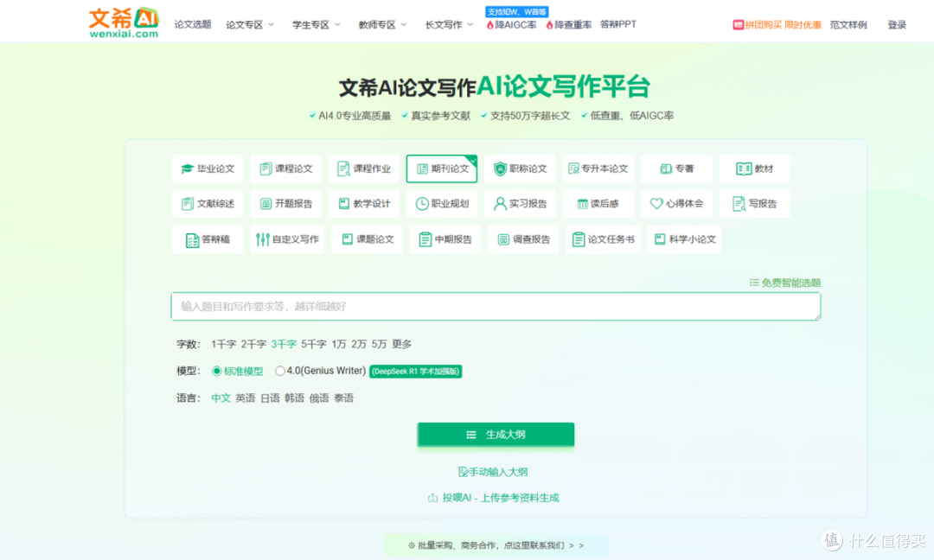Choose the 文献综述 icon
The height and width of the screenshot is (560, 934).
click(x=188, y=204)
